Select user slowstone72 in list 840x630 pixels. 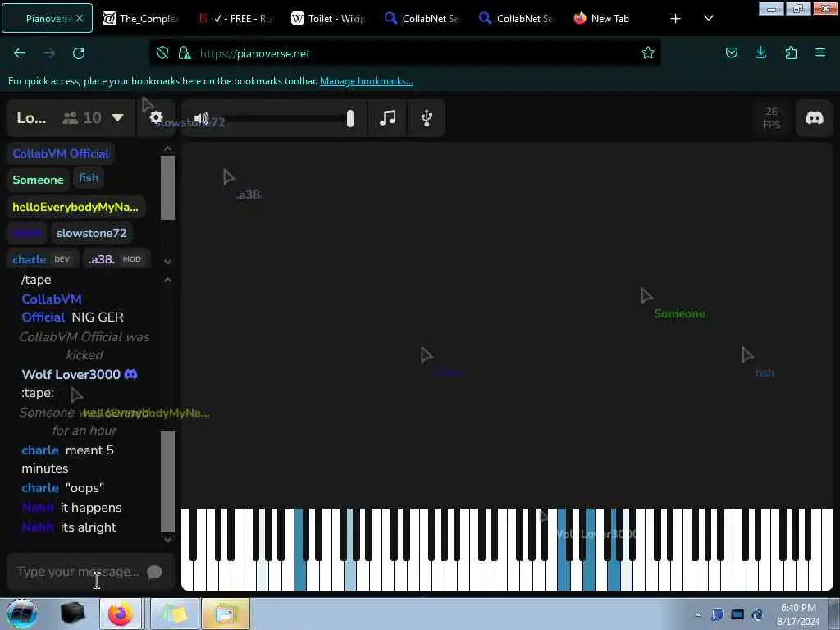[x=92, y=233]
